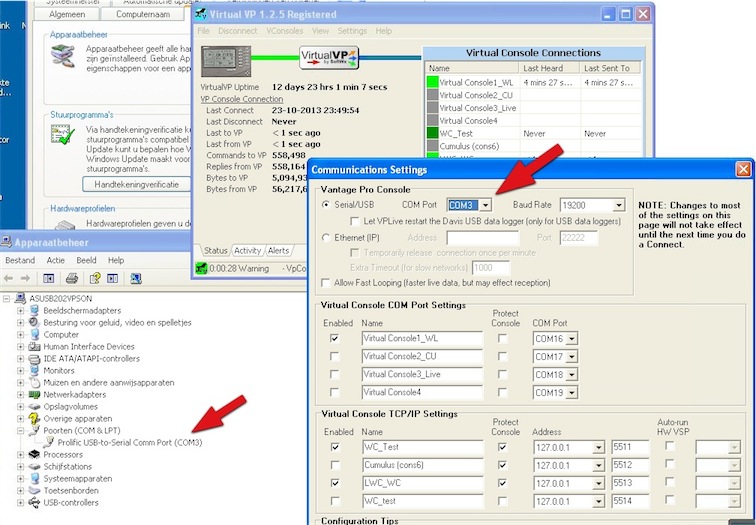756x525 pixels.
Task: Click Last Sent To column header
Action: [610, 68]
